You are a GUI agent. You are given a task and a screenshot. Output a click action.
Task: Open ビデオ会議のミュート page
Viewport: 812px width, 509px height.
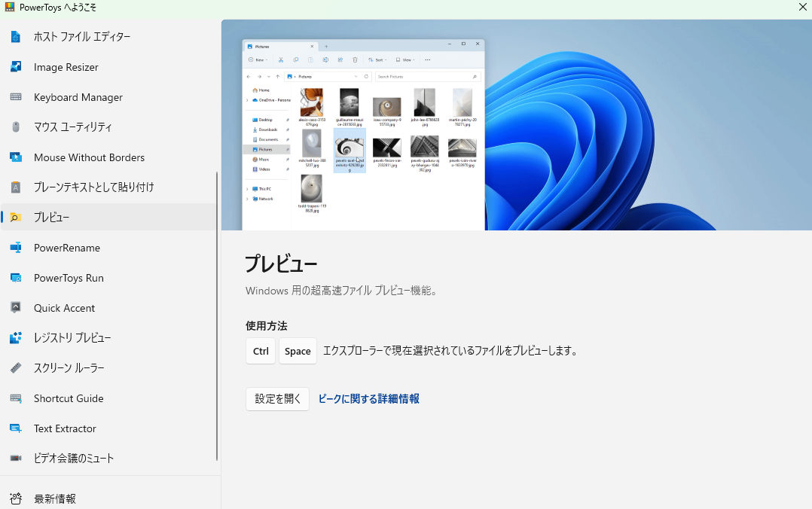[x=108, y=459]
